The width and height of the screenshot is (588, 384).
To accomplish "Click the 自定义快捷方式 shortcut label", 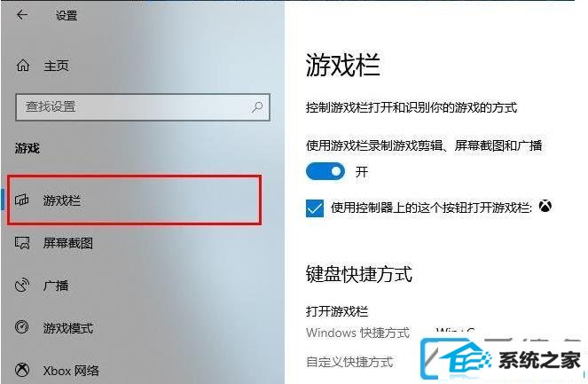I will (349, 362).
